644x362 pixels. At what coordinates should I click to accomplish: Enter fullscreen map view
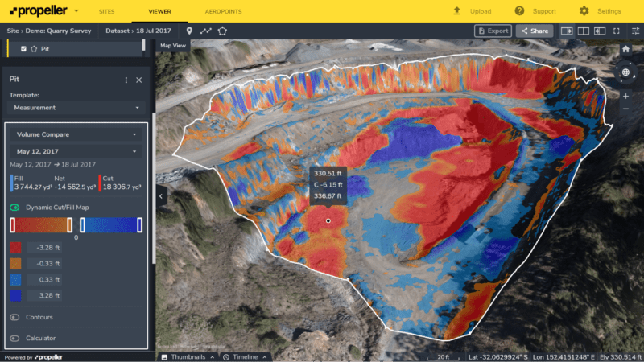(x=617, y=31)
